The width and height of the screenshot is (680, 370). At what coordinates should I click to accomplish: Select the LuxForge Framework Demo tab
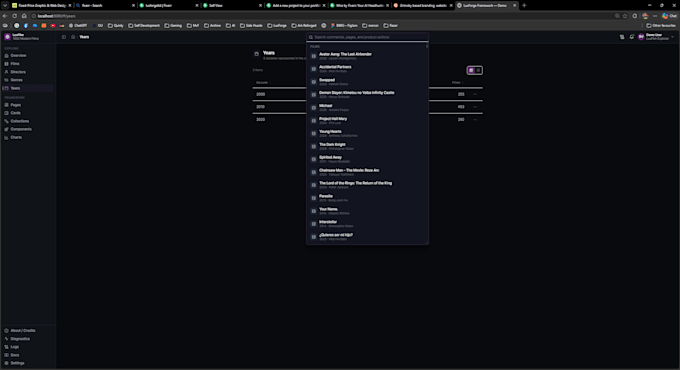point(486,6)
